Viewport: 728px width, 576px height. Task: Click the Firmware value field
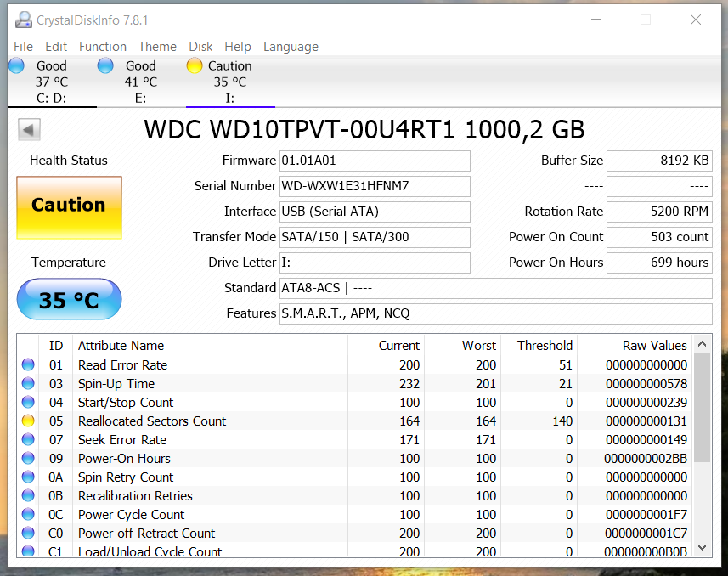click(x=375, y=161)
